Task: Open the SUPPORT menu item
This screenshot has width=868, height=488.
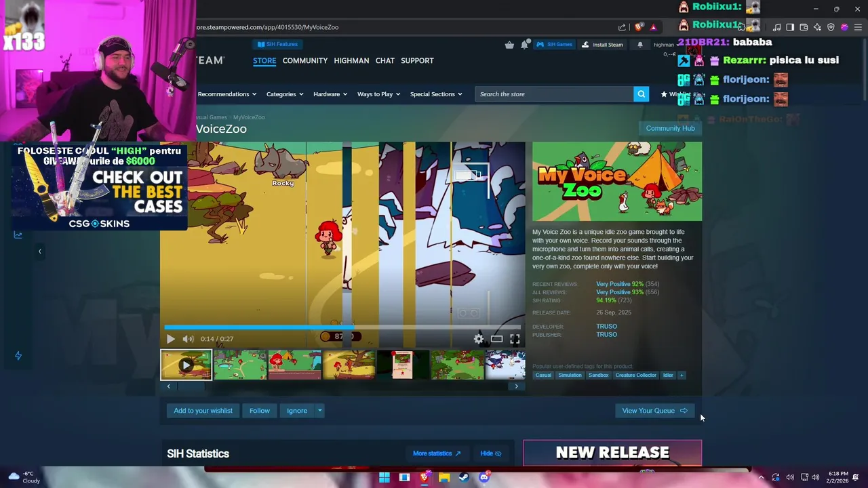Action: [x=417, y=60]
